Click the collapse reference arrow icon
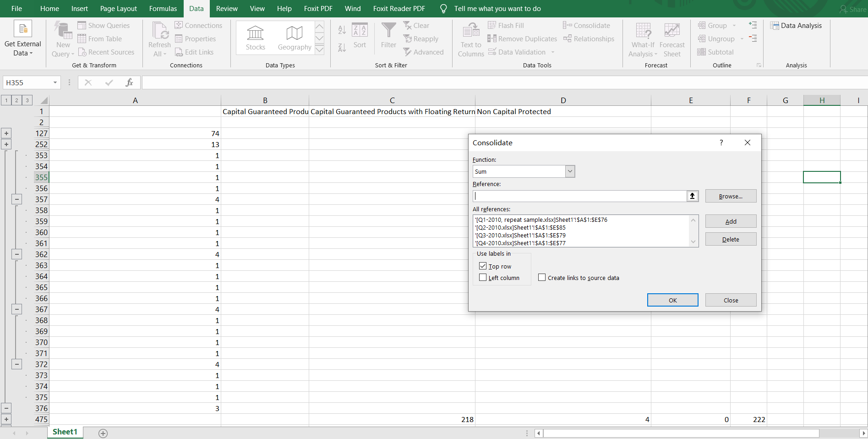 692,196
